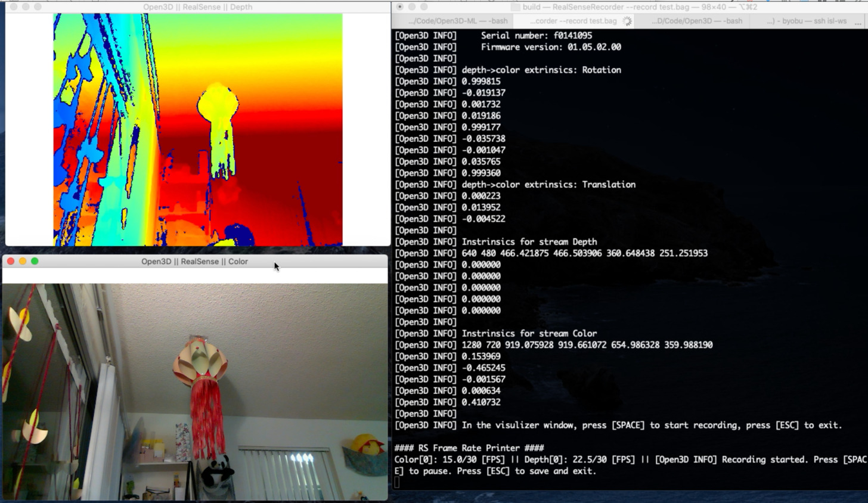Click the 'Open3D || RealSense || Color' title bar
This screenshot has width=868, height=503.
coord(194,262)
